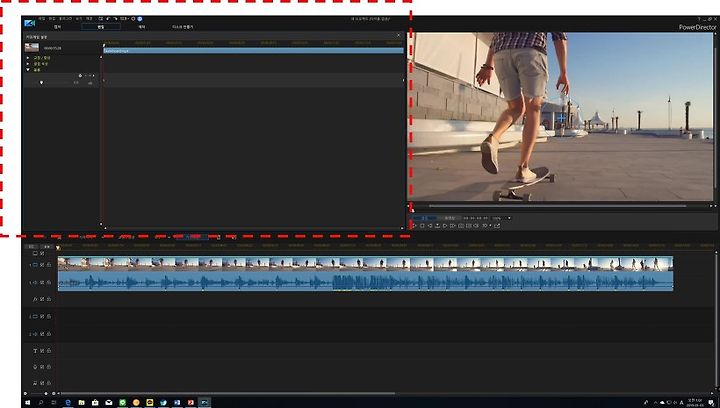Lock the voice (microphone) track
720x408 pixels.
pyautogui.click(x=48, y=367)
